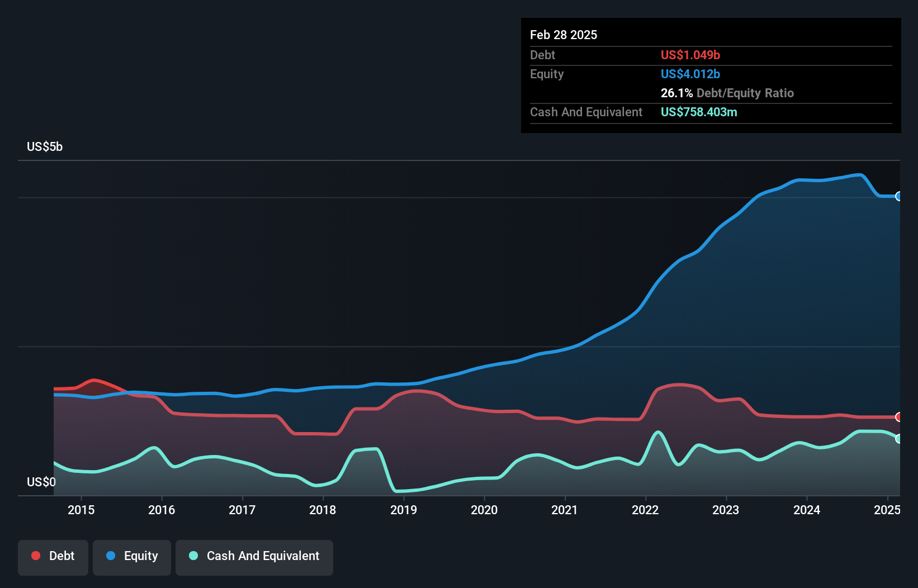The height and width of the screenshot is (588, 918).
Task: Toggle the Equity series visibility
Action: (131, 557)
